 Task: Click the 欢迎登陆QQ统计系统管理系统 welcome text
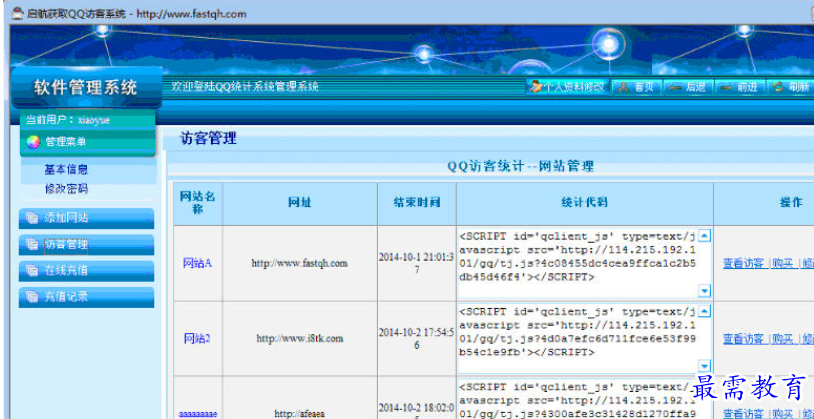(x=245, y=87)
